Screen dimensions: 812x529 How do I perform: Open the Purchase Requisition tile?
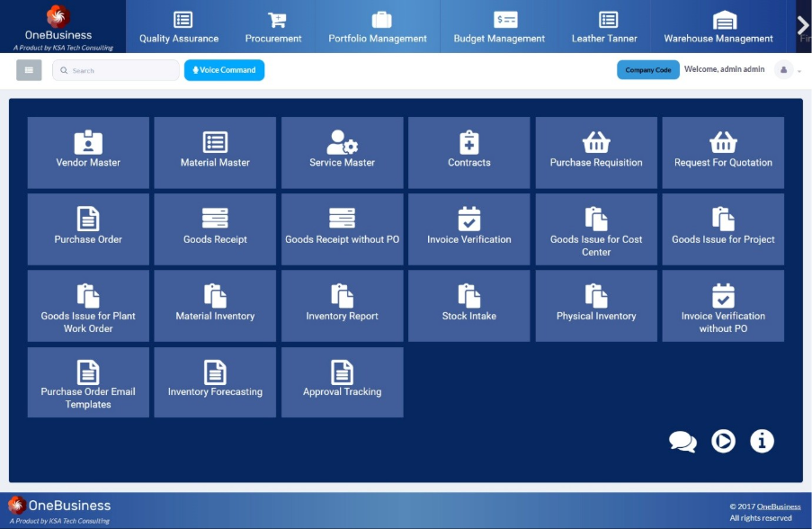point(596,152)
